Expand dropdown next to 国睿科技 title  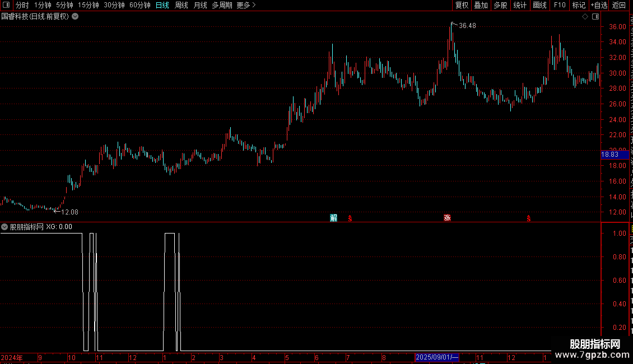tap(75, 17)
